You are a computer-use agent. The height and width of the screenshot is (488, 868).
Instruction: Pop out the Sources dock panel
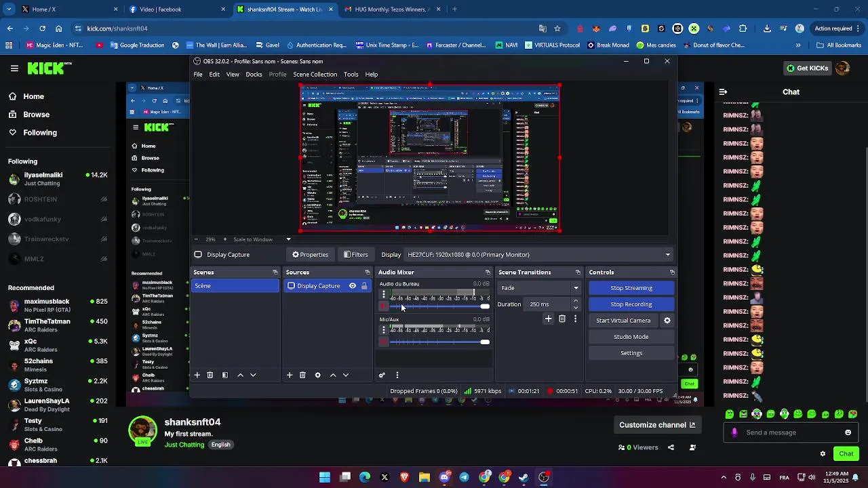click(x=368, y=272)
